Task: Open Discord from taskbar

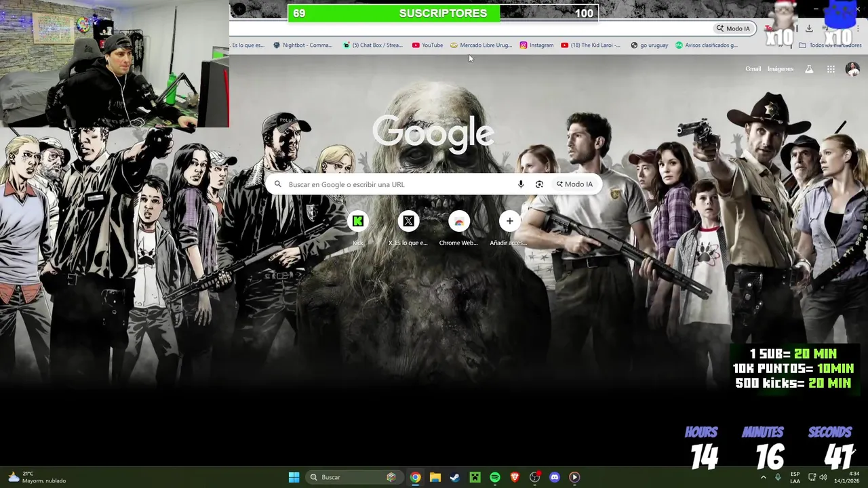Action: (555, 477)
